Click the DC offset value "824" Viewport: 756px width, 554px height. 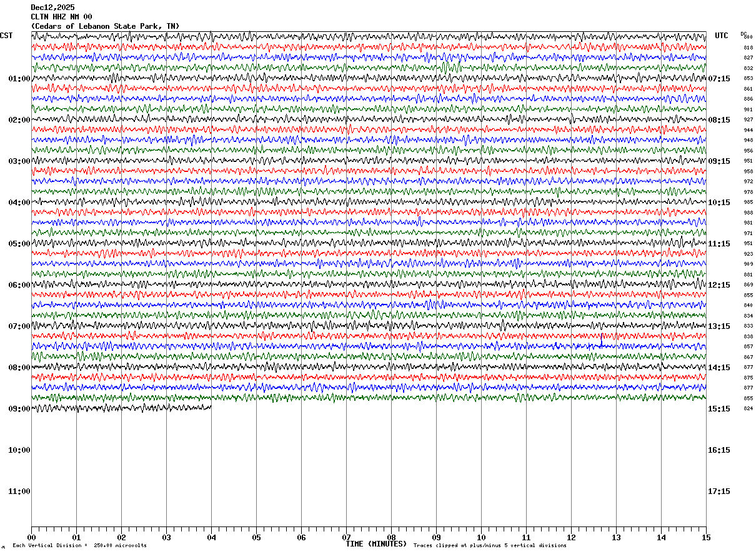pos(748,409)
